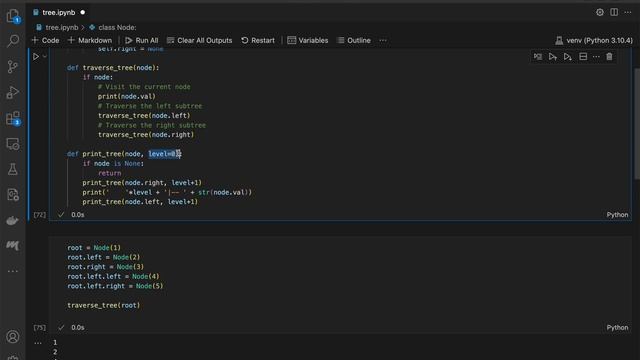Select the venv Python 3.10.4 kernel
The image size is (640, 360).
(594, 40)
